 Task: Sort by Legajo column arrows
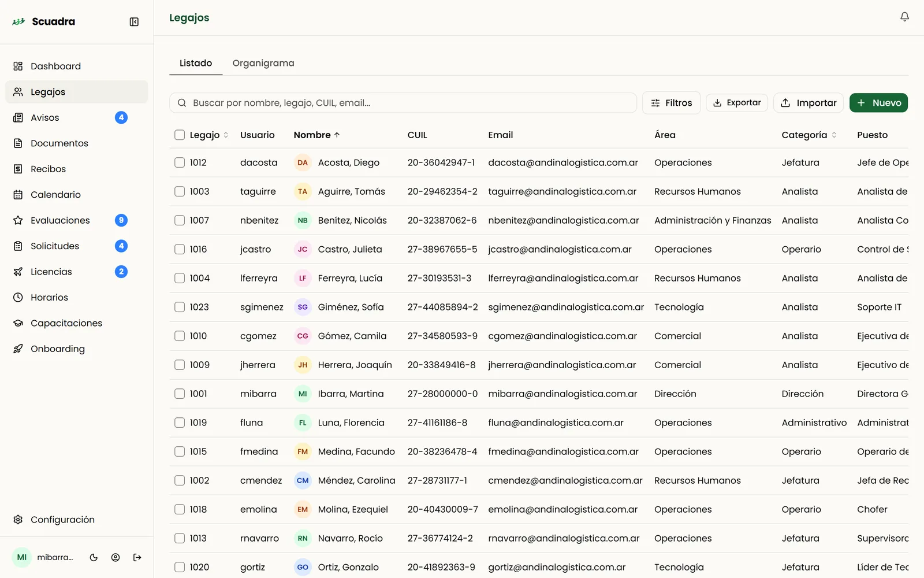point(226,135)
